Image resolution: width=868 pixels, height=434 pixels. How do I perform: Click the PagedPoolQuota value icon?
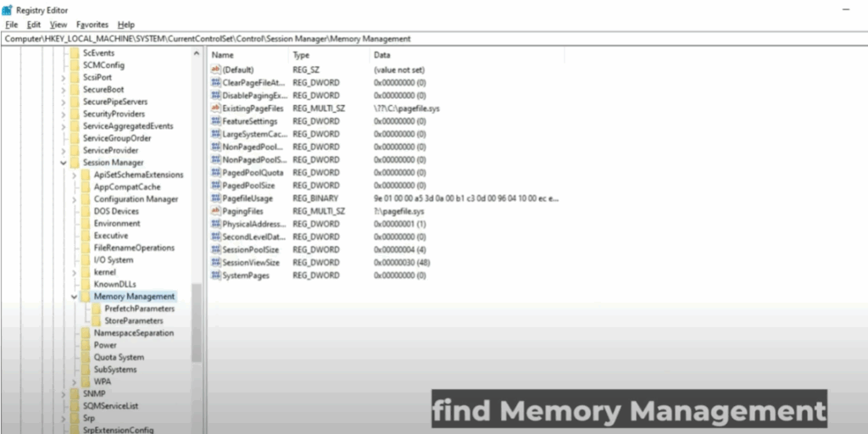[216, 172]
